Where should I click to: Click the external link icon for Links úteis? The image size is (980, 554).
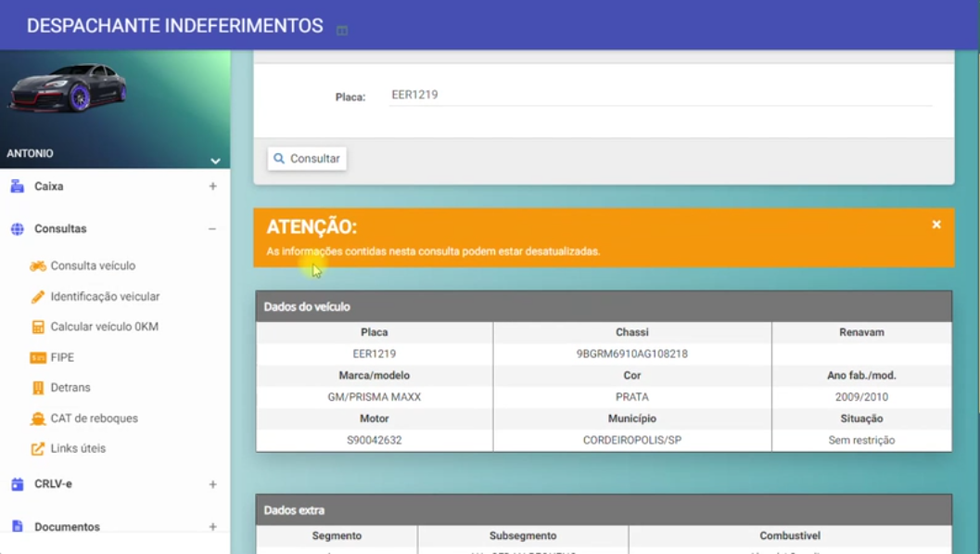[x=38, y=449]
